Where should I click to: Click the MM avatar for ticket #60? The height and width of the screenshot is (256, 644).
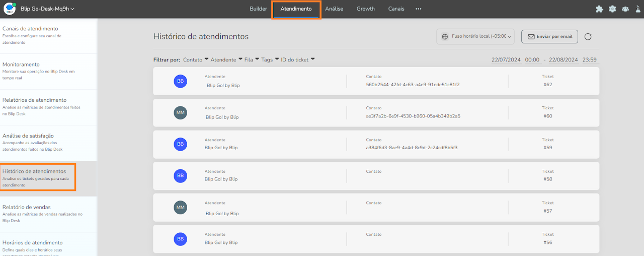click(180, 113)
